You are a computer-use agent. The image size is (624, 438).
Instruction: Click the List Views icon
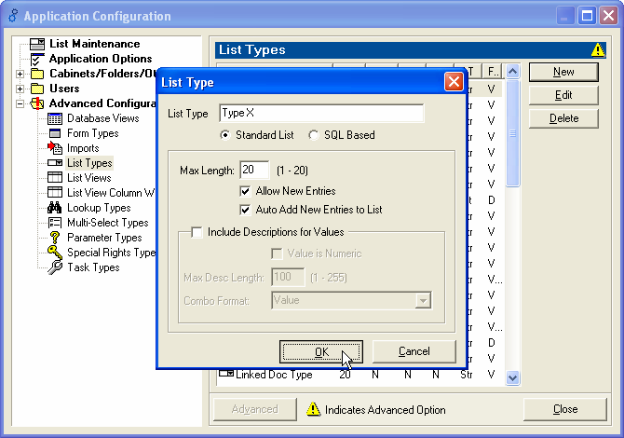[x=55, y=177]
